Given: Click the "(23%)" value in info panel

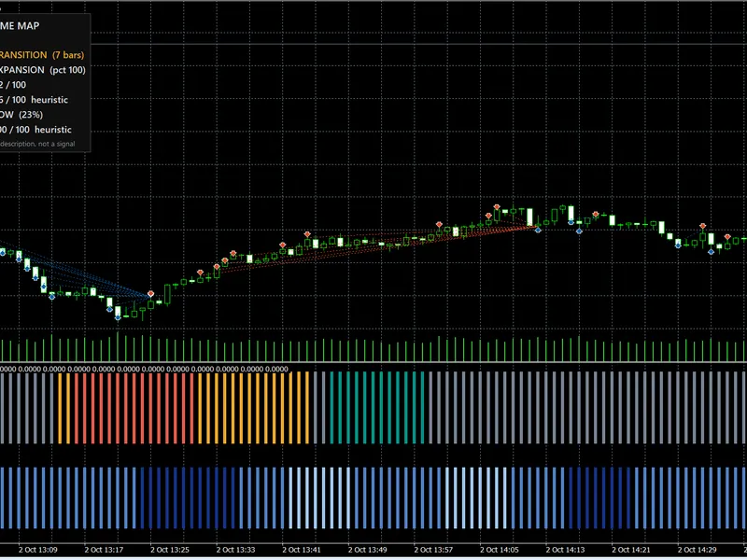Looking at the screenshot, I should [x=31, y=115].
